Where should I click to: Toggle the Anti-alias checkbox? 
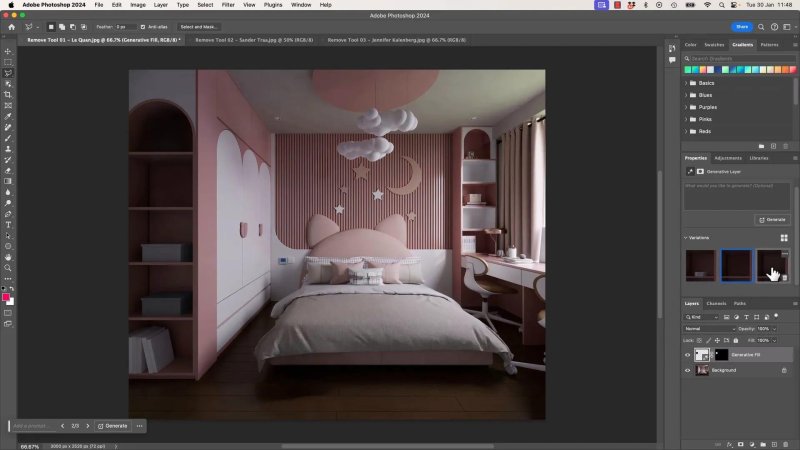tap(143, 27)
